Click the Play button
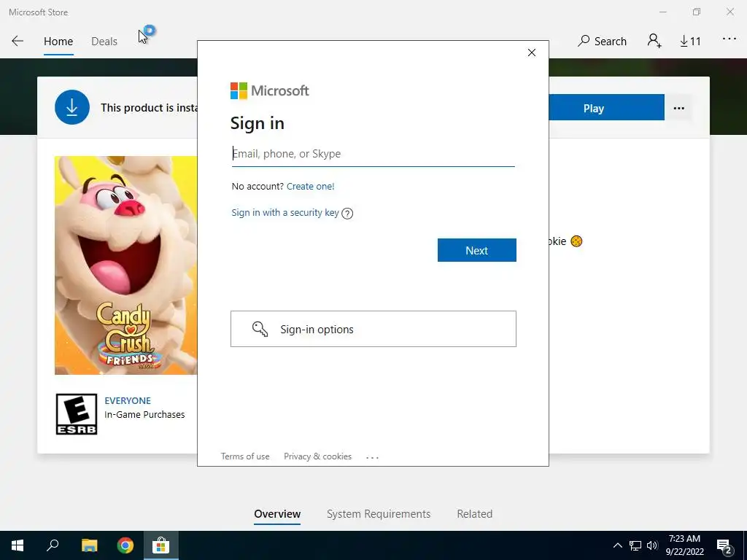 click(x=606, y=108)
